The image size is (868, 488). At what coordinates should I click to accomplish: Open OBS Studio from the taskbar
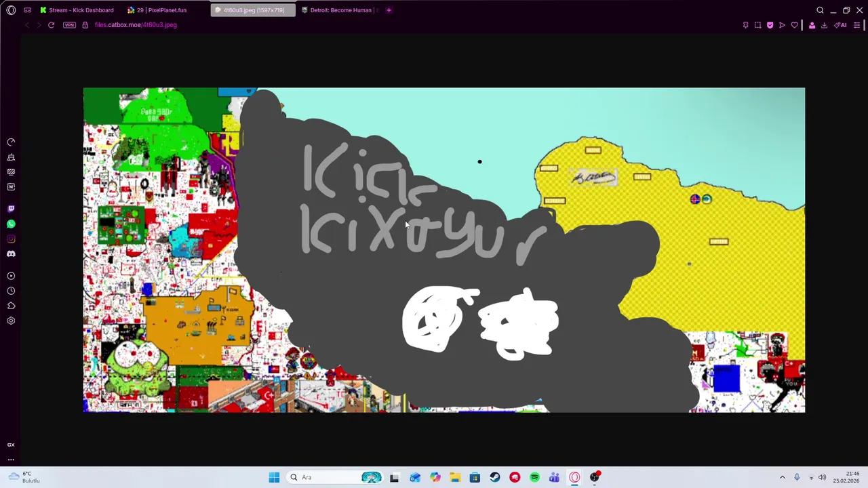pyautogui.click(x=595, y=477)
